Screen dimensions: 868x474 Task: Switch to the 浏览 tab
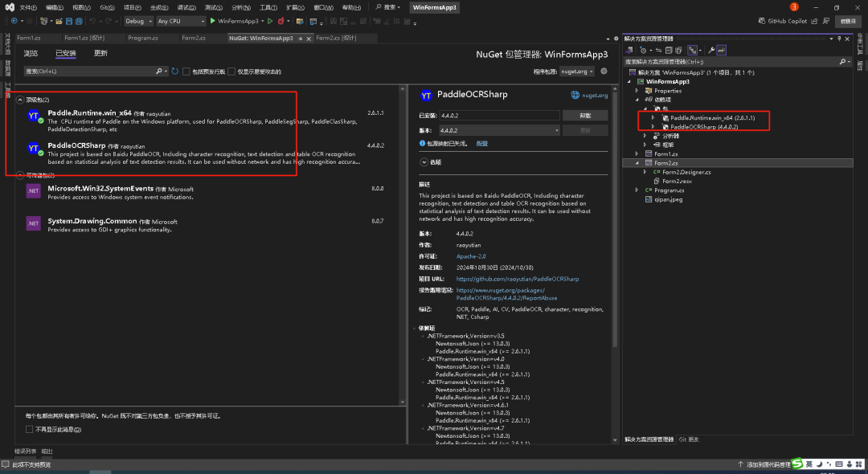31,53
